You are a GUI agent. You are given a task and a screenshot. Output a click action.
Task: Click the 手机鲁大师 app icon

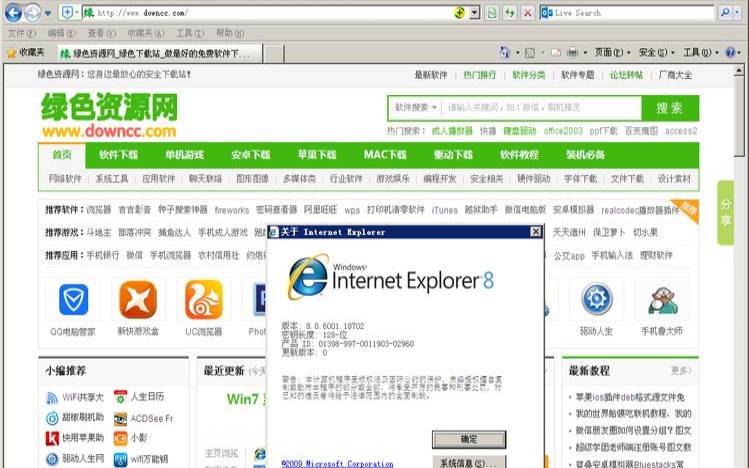coord(661,299)
